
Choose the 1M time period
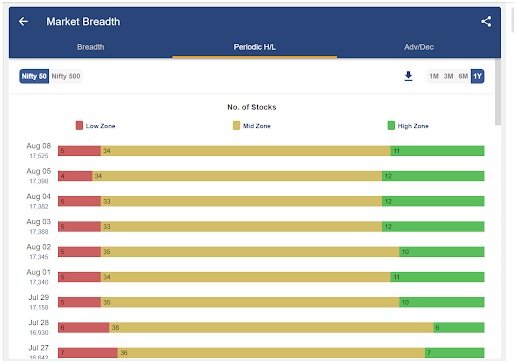tap(434, 76)
